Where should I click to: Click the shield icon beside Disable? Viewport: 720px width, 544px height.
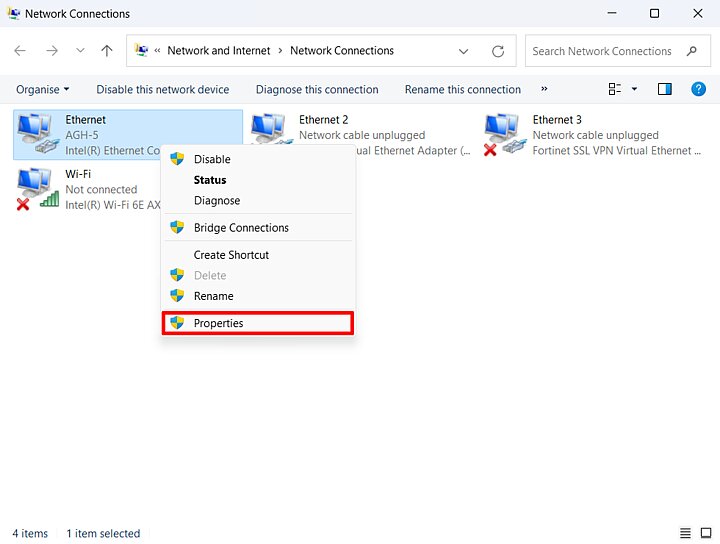[x=177, y=159]
